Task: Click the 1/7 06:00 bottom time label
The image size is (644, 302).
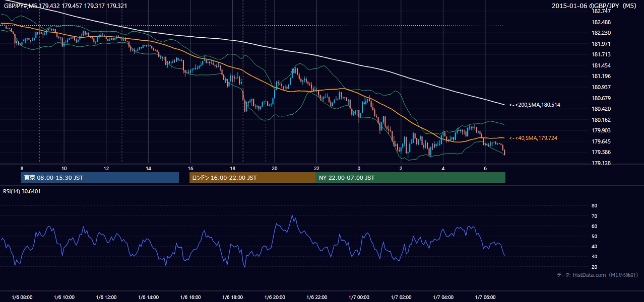Action: pyautogui.click(x=485, y=297)
